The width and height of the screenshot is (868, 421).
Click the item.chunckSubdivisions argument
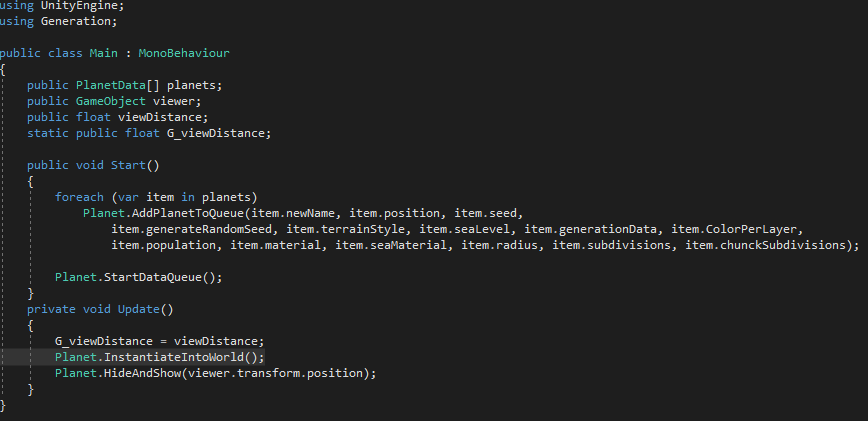click(769, 245)
